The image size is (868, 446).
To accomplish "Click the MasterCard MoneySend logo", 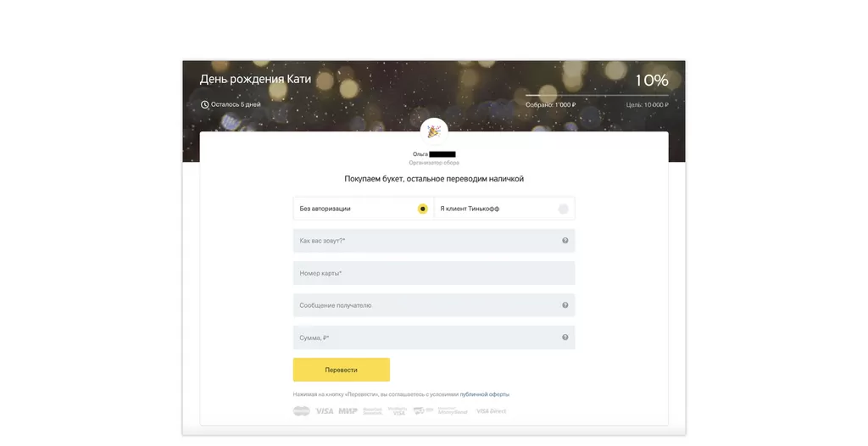I will pyautogui.click(x=453, y=411).
